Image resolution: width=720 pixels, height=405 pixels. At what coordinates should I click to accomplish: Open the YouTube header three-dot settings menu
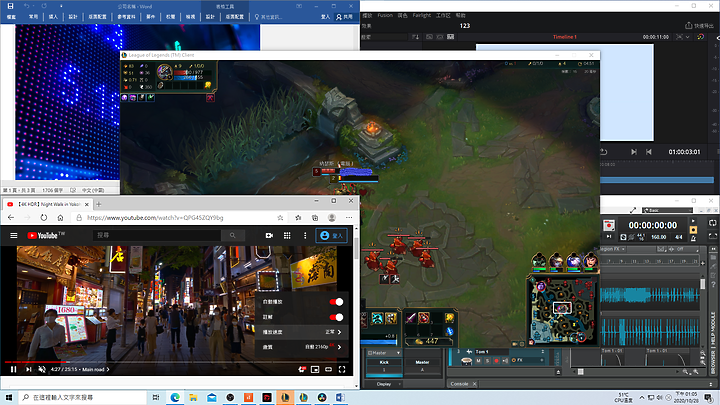(x=305, y=236)
